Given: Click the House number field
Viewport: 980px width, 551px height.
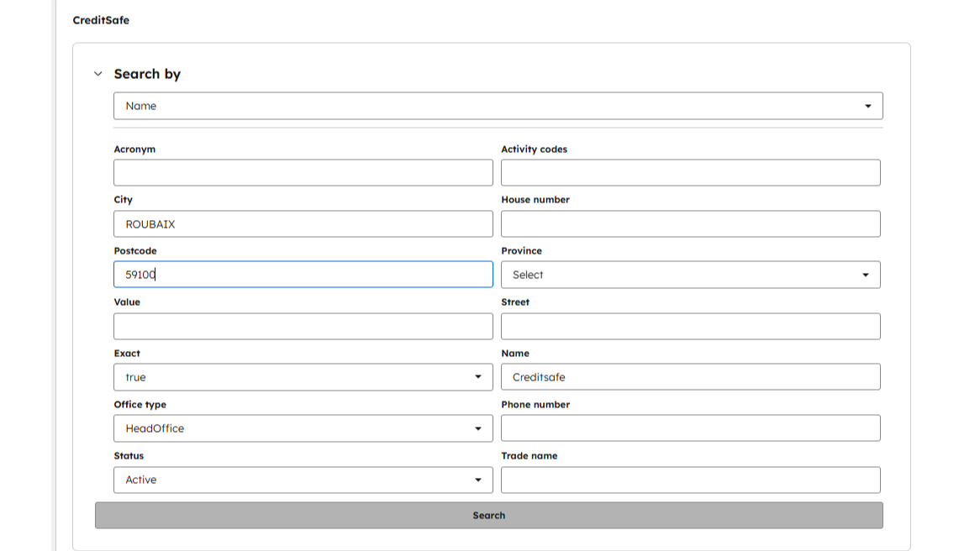Looking at the screenshot, I should (691, 223).
